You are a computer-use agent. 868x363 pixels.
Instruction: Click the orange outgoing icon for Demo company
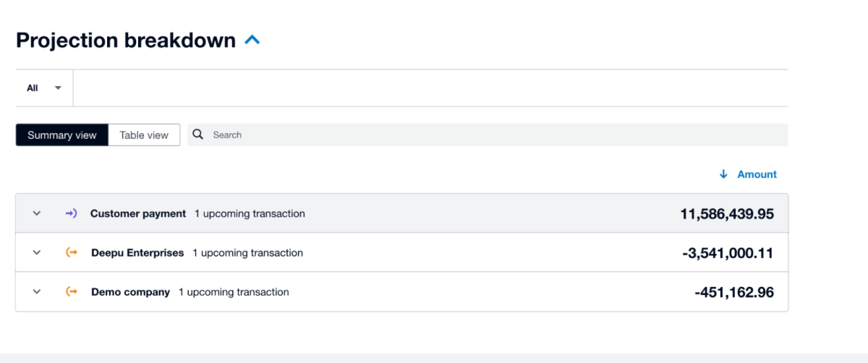[x=72, y=291]
